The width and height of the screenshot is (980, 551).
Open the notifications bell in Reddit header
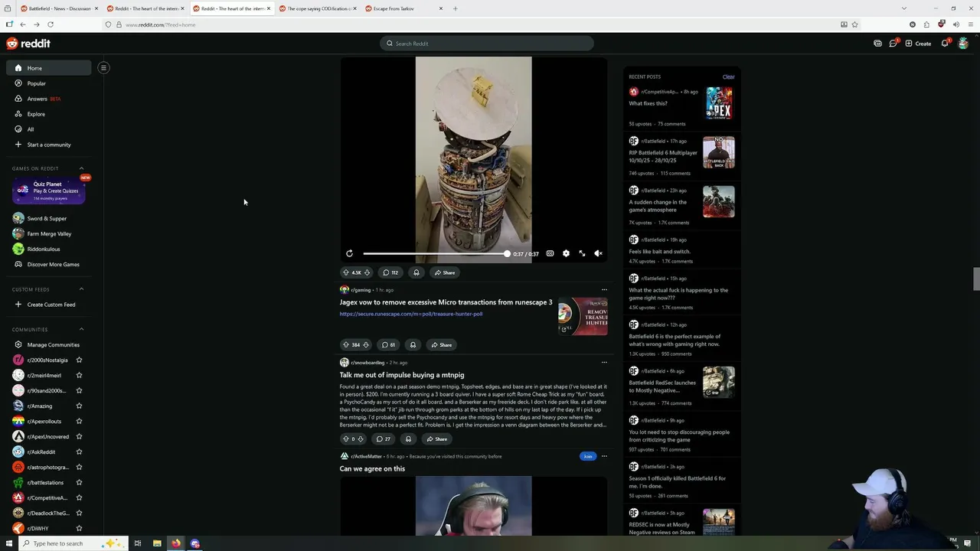[x=945, y=44]
